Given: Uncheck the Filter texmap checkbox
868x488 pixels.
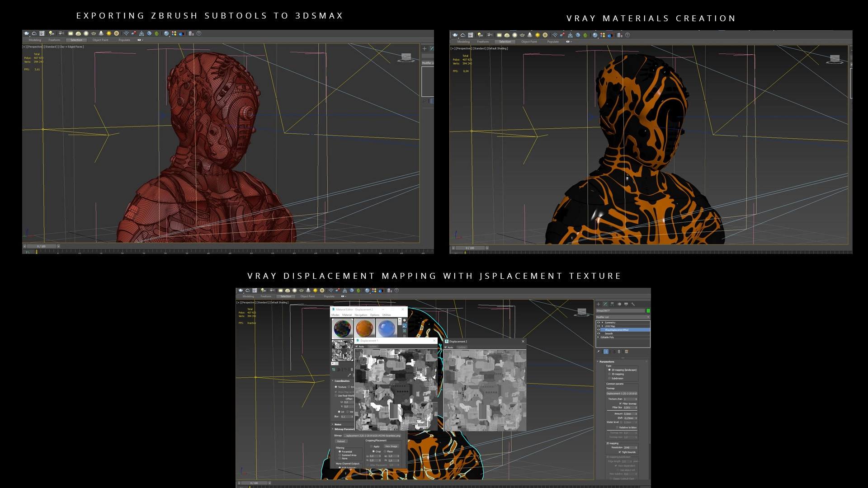Looking at the screenshot, I should [x=620, y=404].
